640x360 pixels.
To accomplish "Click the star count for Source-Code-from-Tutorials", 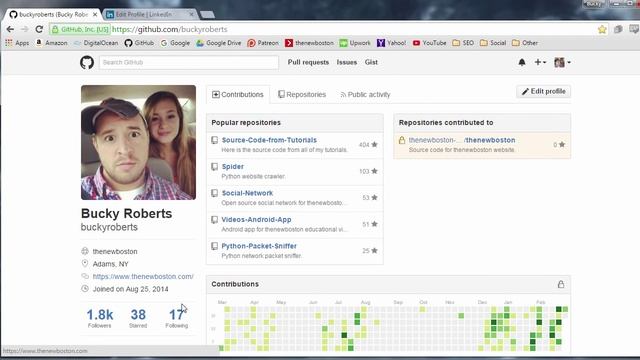I will 368,144.
